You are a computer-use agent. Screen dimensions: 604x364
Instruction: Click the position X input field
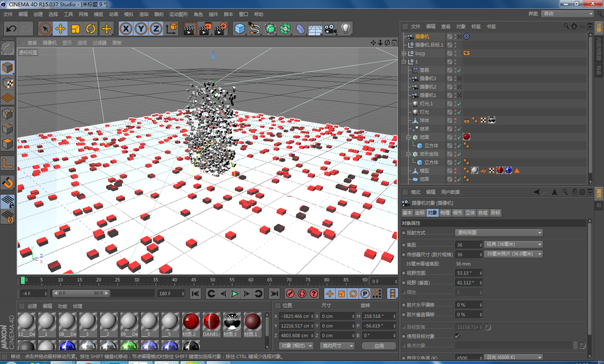click(x=296, y=316)
